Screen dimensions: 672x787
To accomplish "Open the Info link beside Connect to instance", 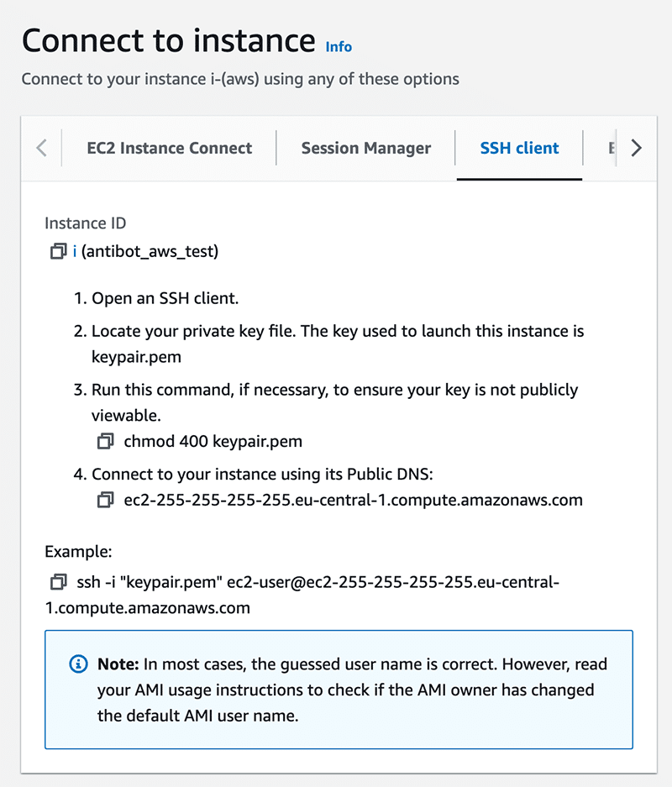I will pyautogui.click(x=339, y=47).
